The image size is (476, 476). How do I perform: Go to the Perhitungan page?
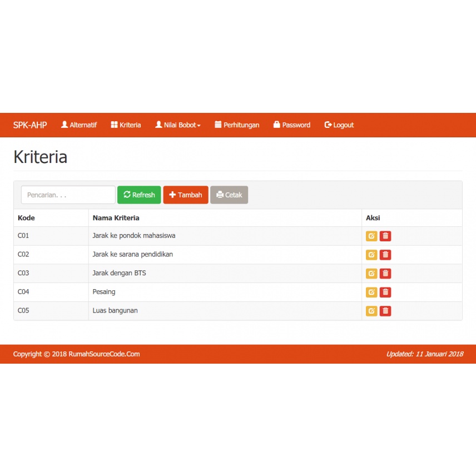pyautogui.click(x=237, y=125)
